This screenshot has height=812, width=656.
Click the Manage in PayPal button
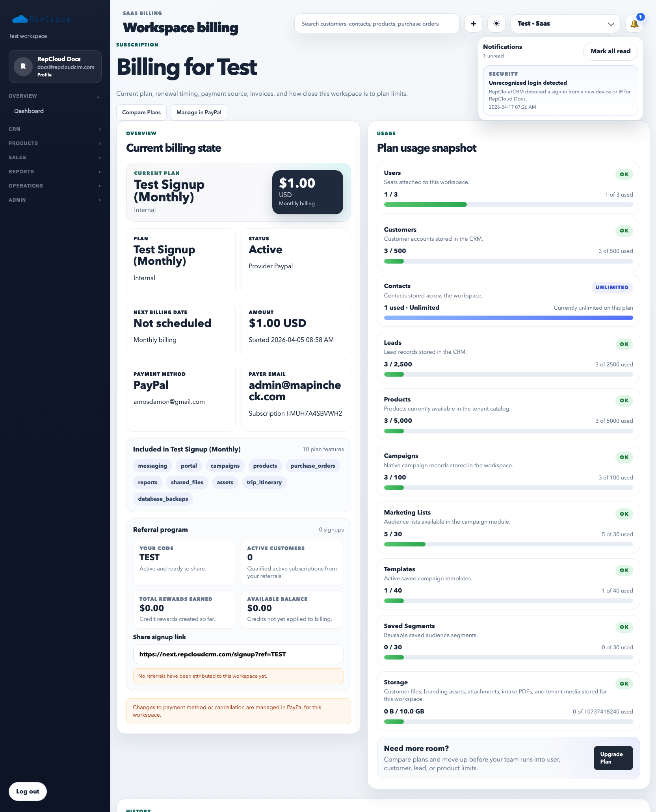coord(199,112)
